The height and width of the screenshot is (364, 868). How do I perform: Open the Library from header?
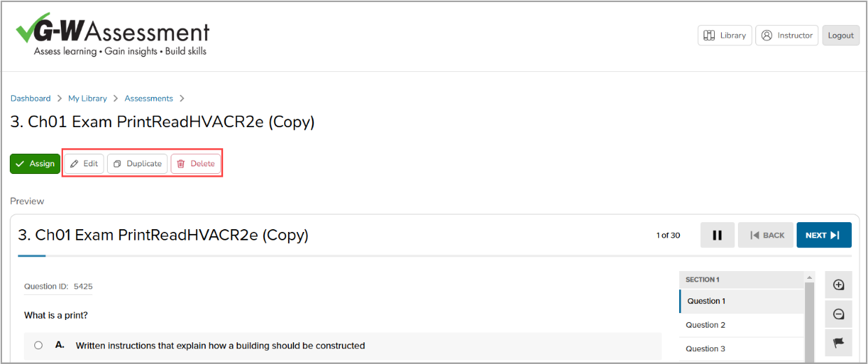[x=725, y=36]
